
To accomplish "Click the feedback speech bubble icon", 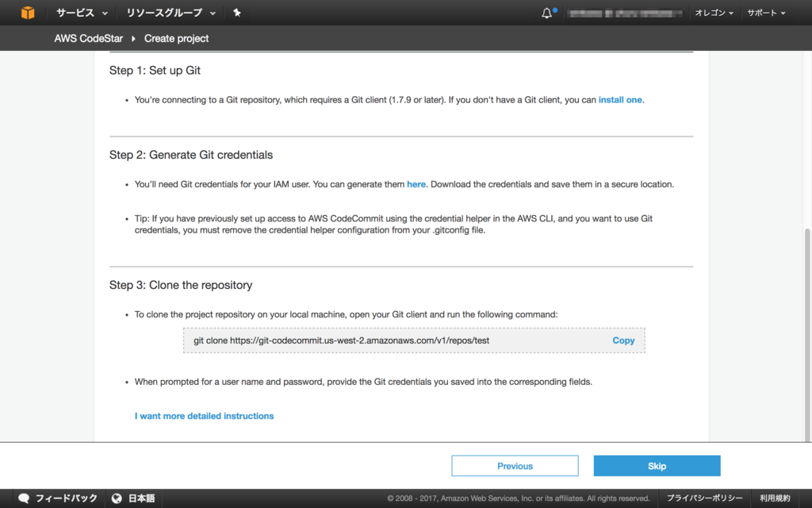I will pyautogui.click(x=24, y=498).
